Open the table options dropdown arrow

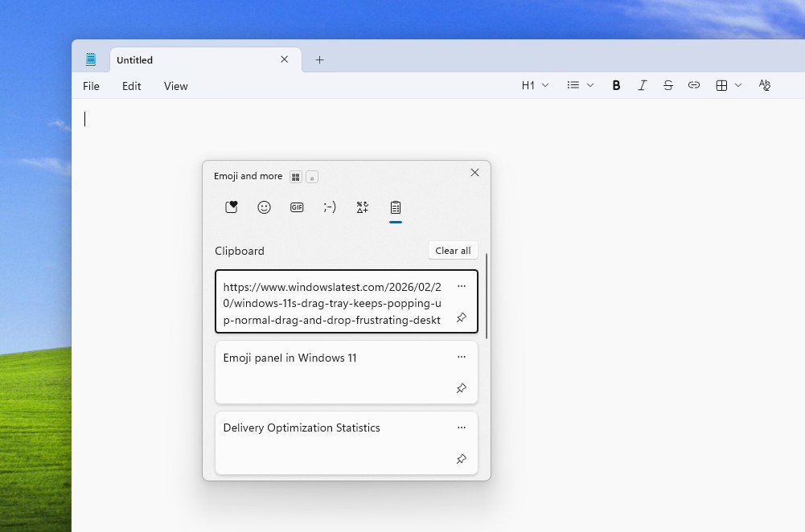tap(737, 84)
